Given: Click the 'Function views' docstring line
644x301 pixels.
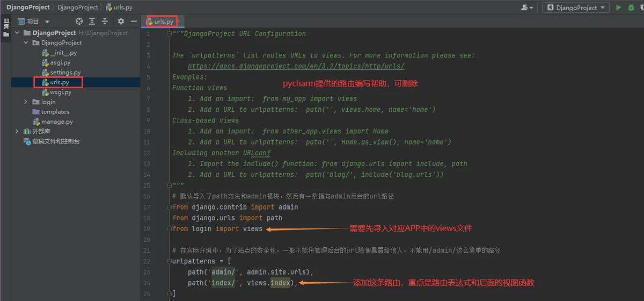Looking at the screenshot, I should 200,88.
